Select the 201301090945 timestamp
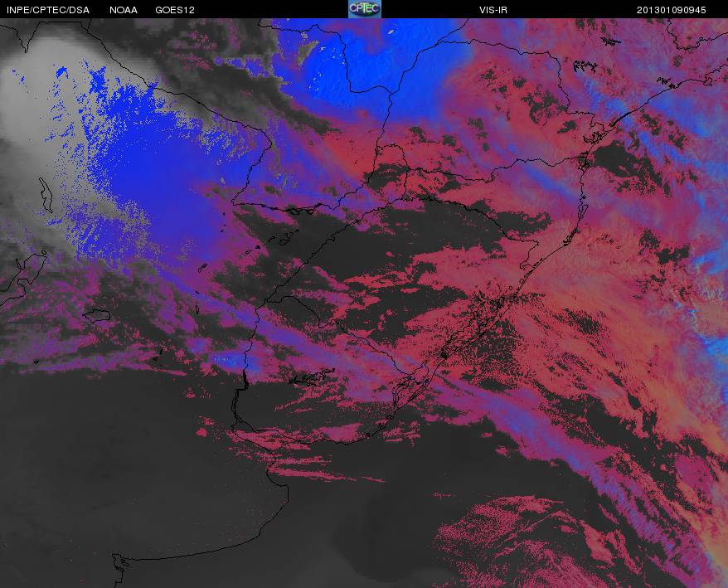 [672, 10]
